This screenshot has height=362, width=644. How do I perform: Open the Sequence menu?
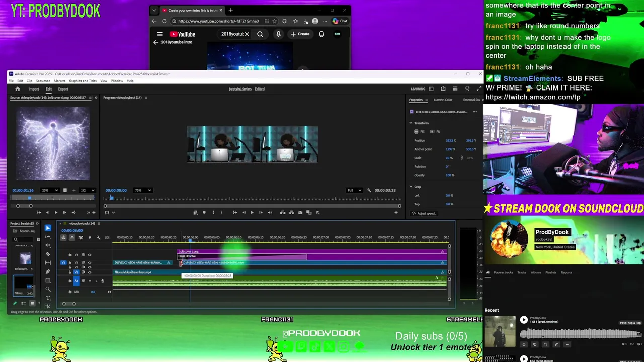pos(43,81)
